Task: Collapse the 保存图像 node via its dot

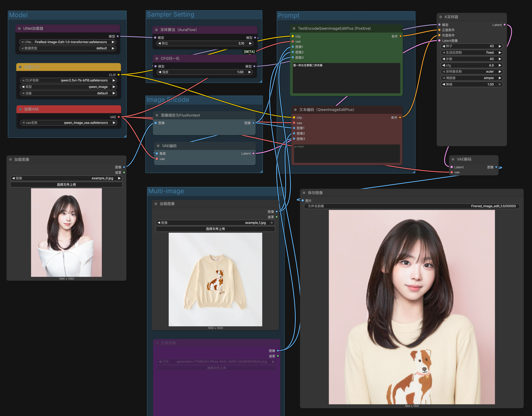Action: click(x=304, y=193)
